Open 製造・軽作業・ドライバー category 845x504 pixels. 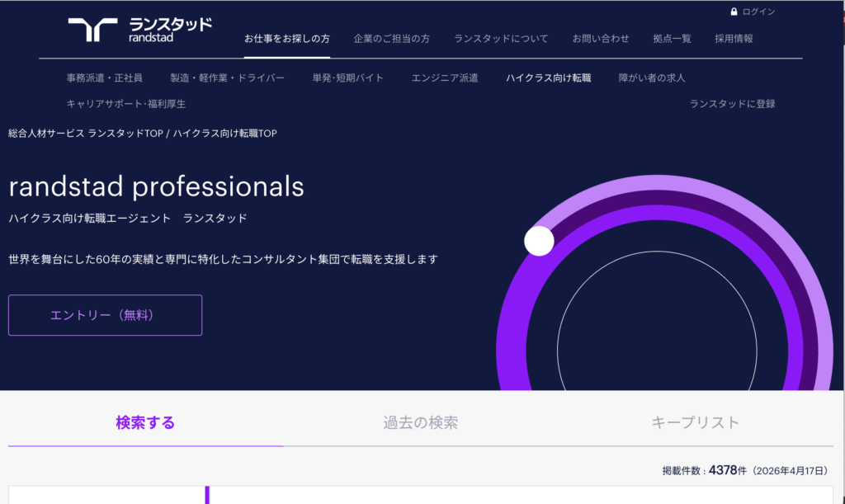227,78
